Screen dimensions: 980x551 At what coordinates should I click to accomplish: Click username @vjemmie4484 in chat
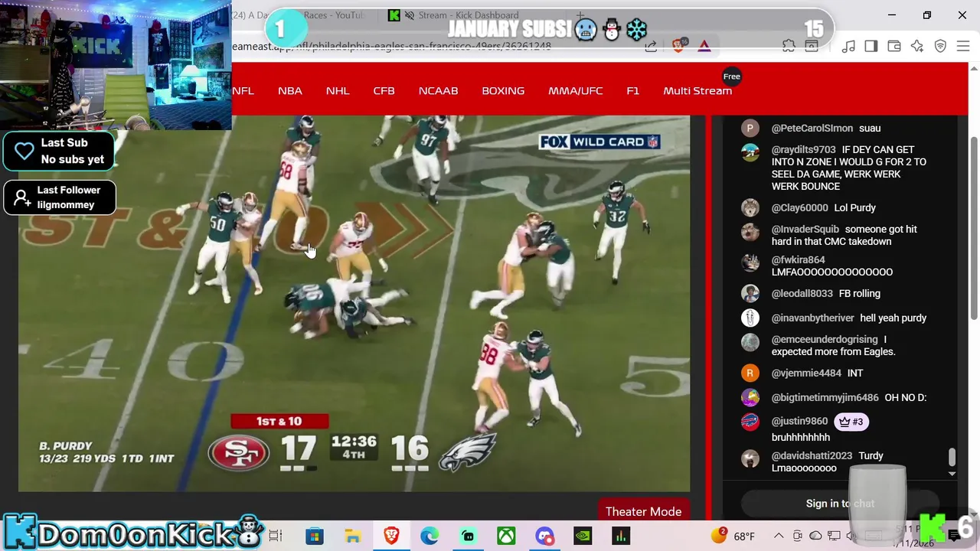[806, 373]
